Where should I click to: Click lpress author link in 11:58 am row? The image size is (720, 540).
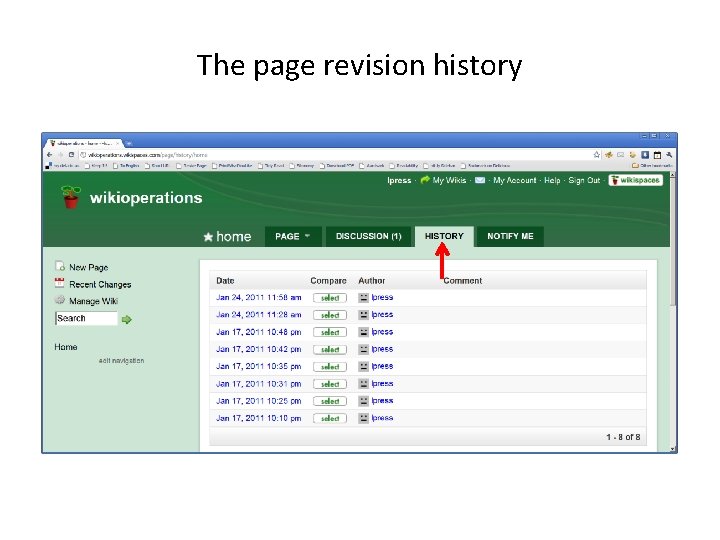[x=382, y=298]
